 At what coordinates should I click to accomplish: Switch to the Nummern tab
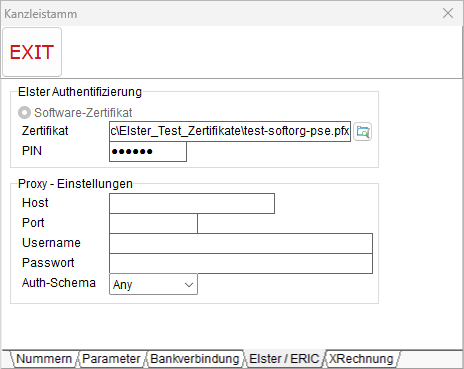(x=44, y=359)
